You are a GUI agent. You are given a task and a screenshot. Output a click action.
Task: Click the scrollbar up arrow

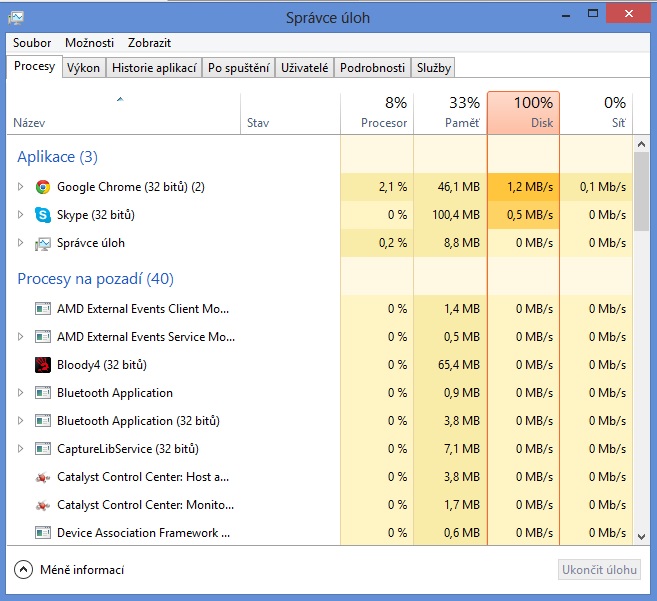pos(641,144)
